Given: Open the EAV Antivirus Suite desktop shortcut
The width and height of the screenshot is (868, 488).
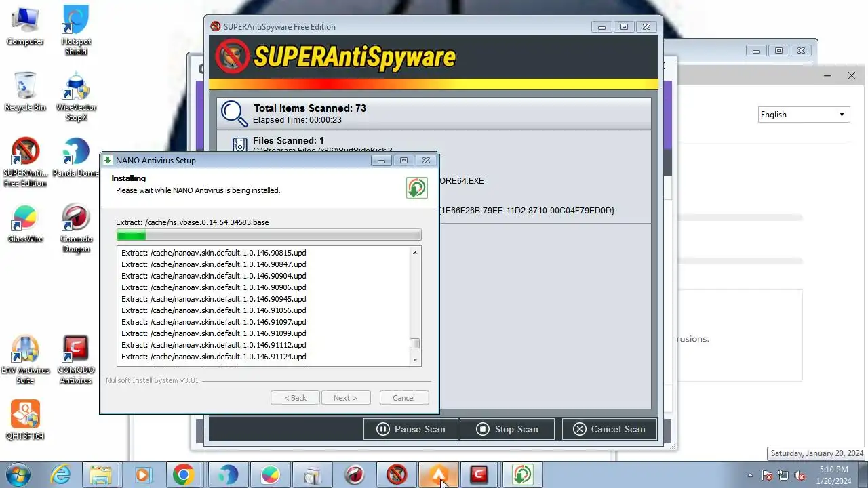Looking at the screenshot, I should (25, 360).
